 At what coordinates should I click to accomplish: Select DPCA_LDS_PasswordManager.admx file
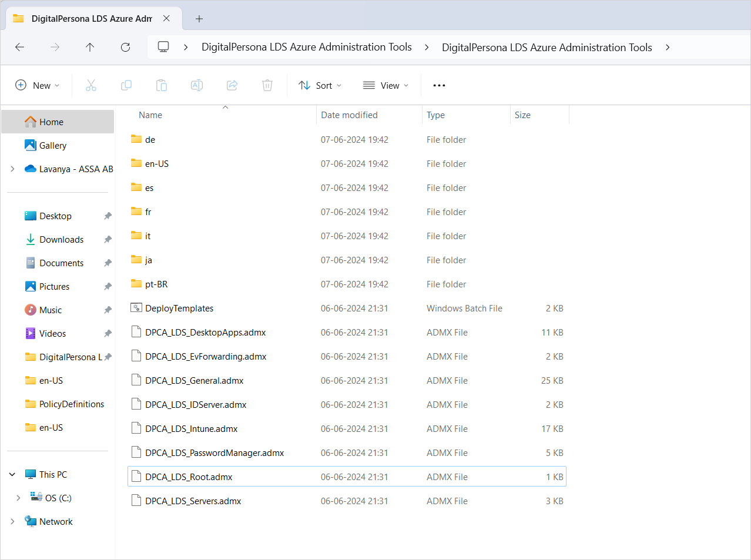coord(347,452)
